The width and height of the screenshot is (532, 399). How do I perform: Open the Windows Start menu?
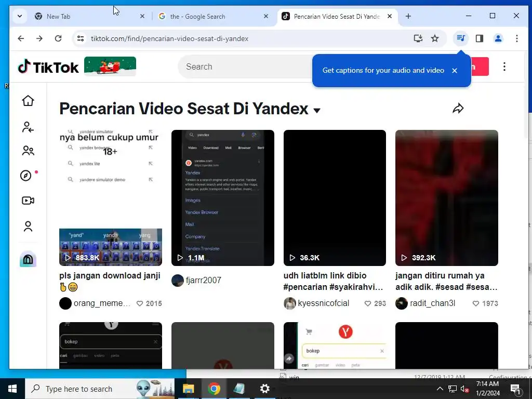[12, 389]
